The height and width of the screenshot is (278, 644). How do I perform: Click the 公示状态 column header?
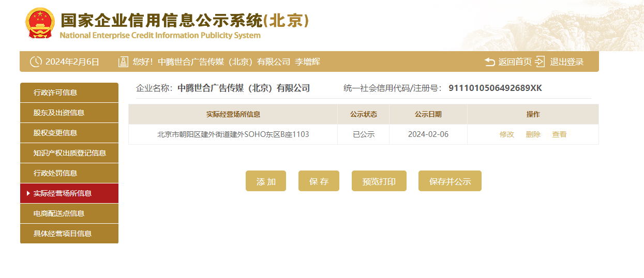click(364, 114)
